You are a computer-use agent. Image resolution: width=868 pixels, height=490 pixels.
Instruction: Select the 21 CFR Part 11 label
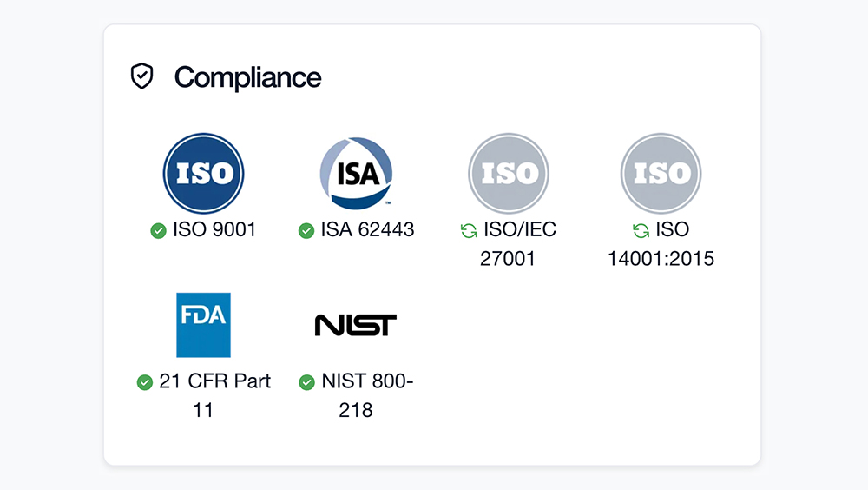pyautogui.click(x=214, y=395)
